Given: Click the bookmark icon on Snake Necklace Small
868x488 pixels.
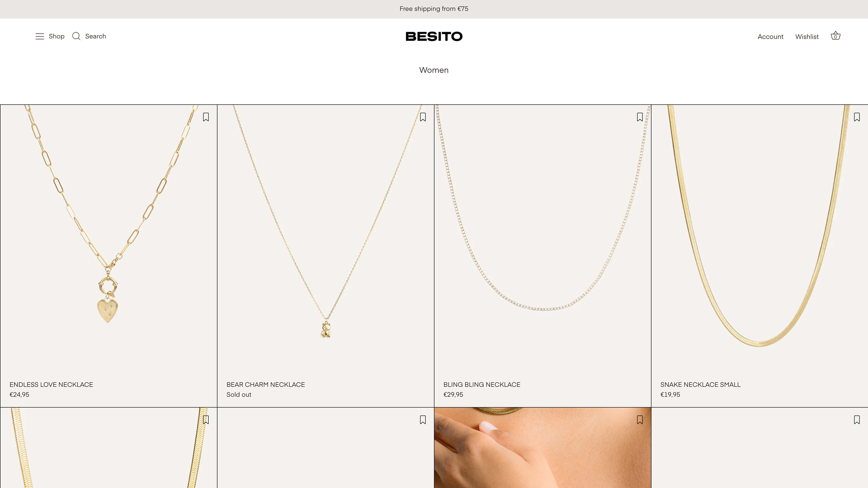Looking at the screenshot, I should (856, 117).
